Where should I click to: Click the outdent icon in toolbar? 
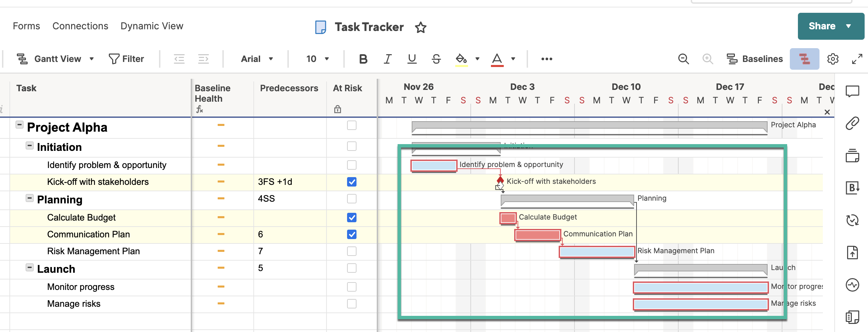tap(179, 59)
